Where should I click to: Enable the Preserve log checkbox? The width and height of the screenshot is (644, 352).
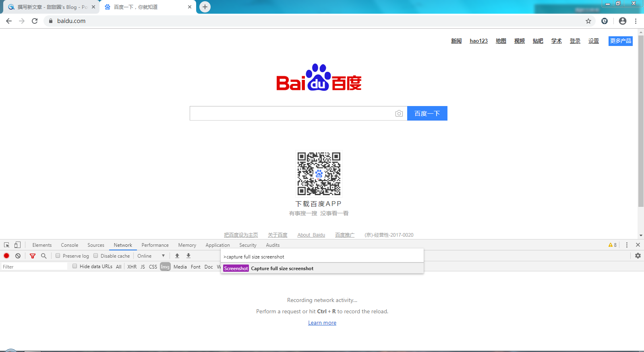[x=58, y=256]
